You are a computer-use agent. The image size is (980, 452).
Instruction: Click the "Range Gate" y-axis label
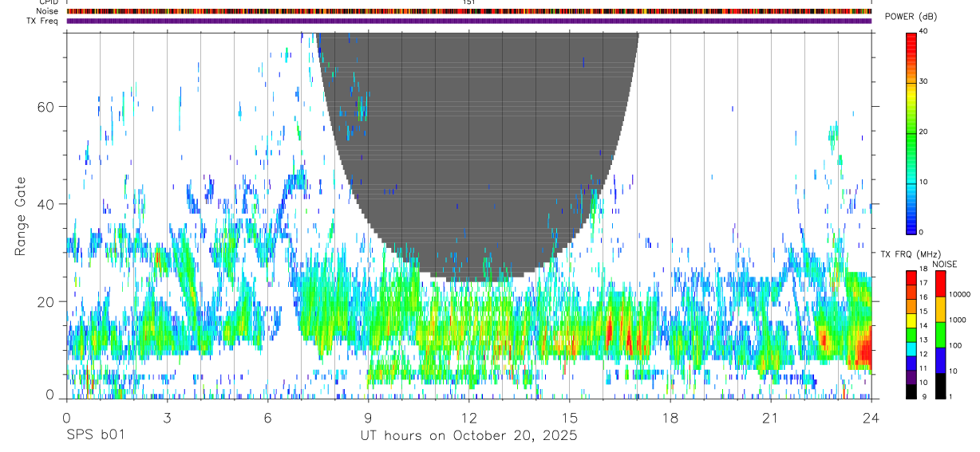19,216
